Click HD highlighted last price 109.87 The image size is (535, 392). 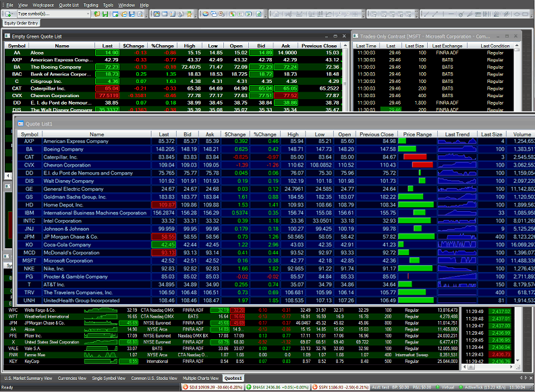(x=163, y=204)
